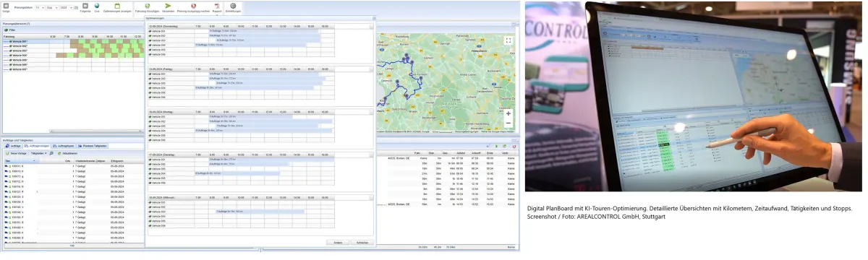Click the 17-09-2024 (Dienstag) header
This screenshot has width=868, height=260.
point(163,155)
